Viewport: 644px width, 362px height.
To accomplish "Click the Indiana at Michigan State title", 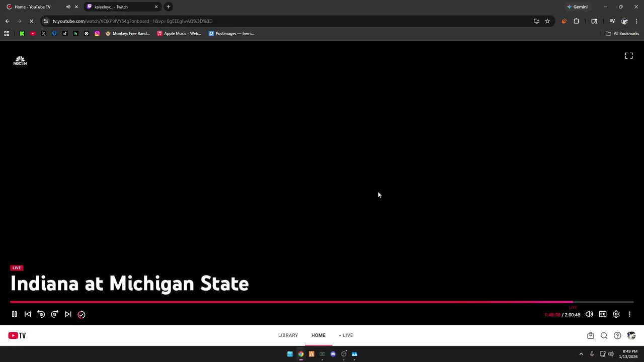I will tap(129, 284).
